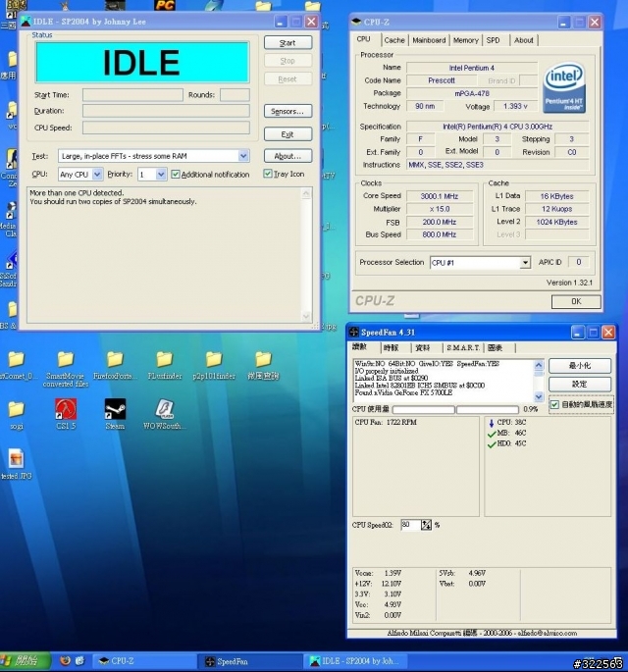Open the Priority dropdown
628x672 pixels.
pyautogui.click(x=161, y=174)
